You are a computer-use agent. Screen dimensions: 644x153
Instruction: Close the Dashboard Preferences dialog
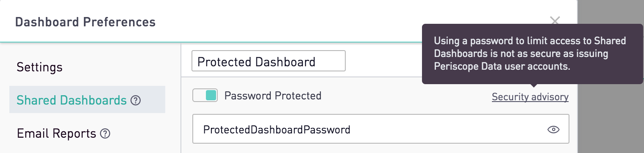pos(555,20)
